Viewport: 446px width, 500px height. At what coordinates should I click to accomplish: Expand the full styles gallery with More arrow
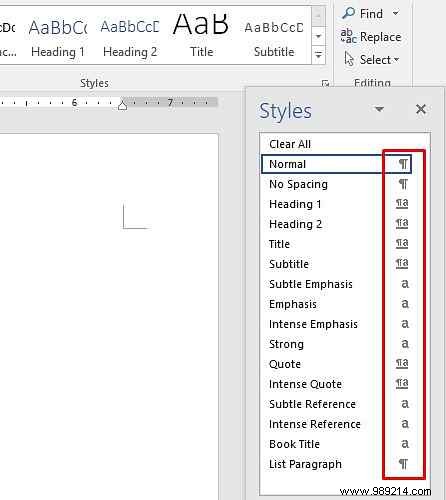tap(318, 55)
